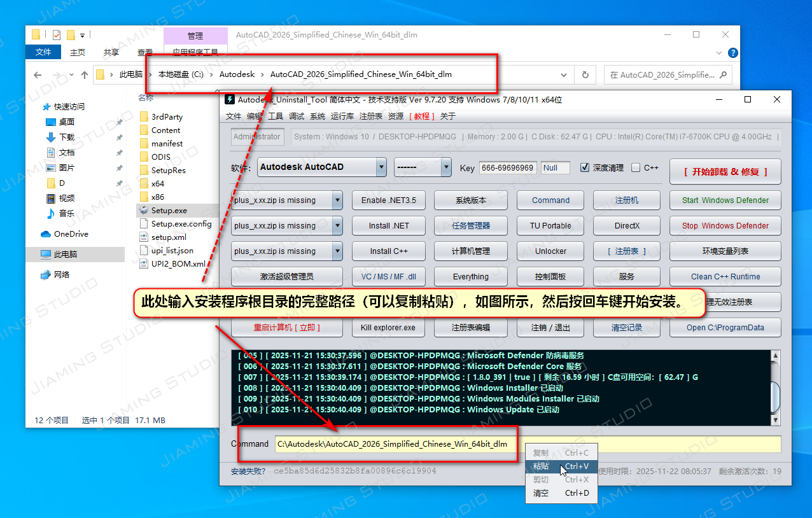This screenshot has width=812, height=518.
Task: Open the dropdown beside Install C++
Action: pyautogui.click(x=337, y=251)
